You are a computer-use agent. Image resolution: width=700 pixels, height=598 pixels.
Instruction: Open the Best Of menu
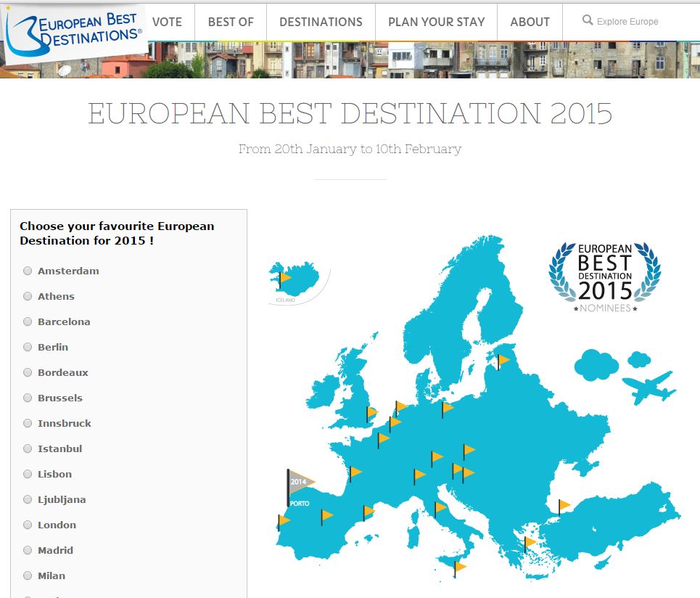coord(231,22)
